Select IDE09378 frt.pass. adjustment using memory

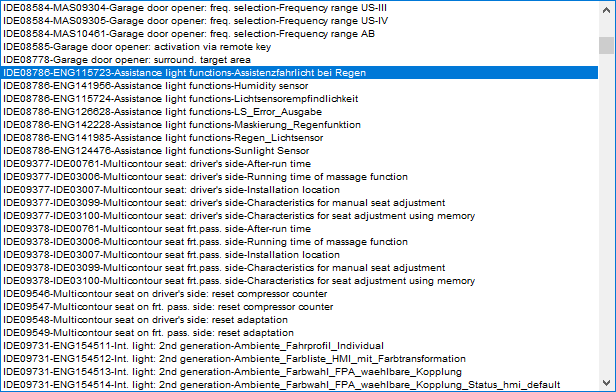pyautogui.click(x=299, y=280)
